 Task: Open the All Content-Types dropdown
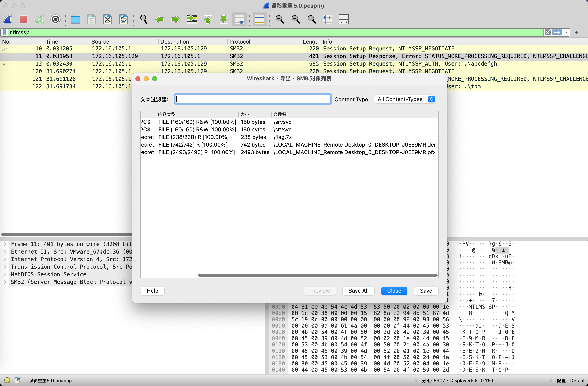[x=405, y=99]
